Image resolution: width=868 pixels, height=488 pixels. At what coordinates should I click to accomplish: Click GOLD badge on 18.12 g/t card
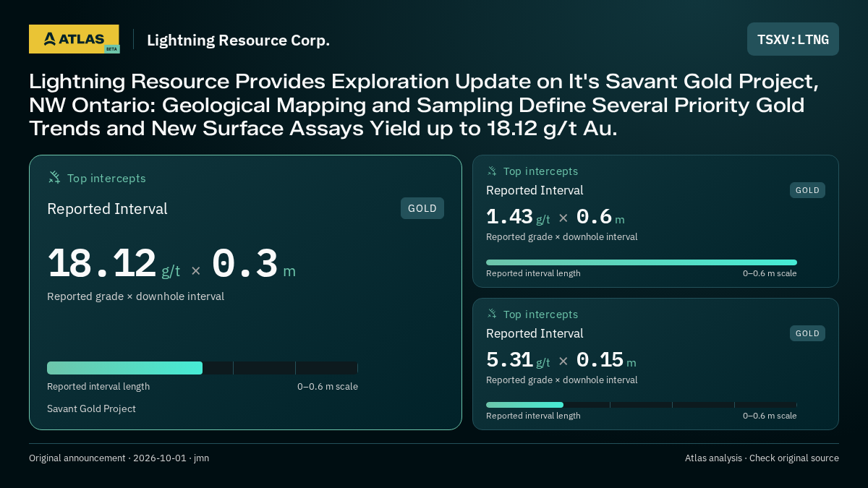coord(422,208)
